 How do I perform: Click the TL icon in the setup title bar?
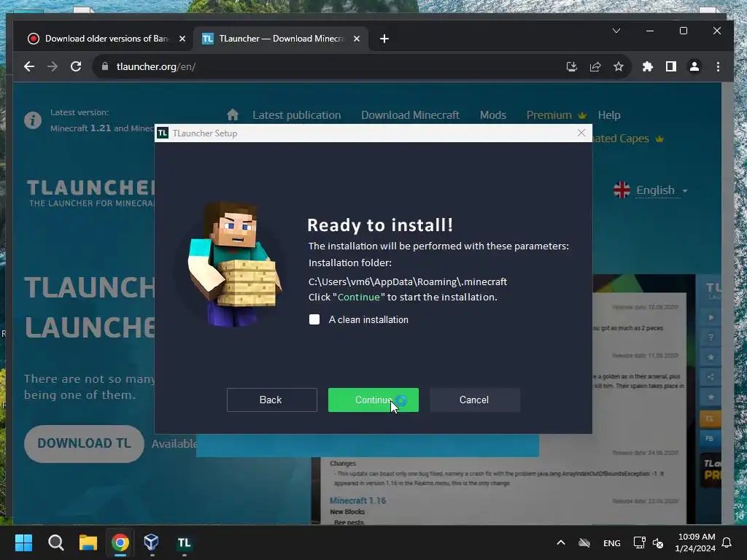(163, 133)
